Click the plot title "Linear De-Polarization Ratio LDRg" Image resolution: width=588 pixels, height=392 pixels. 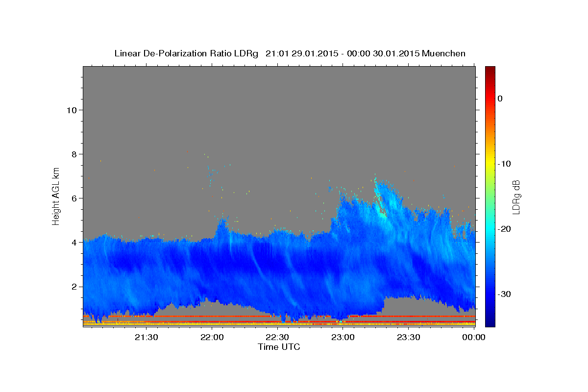tap(186, 53)
